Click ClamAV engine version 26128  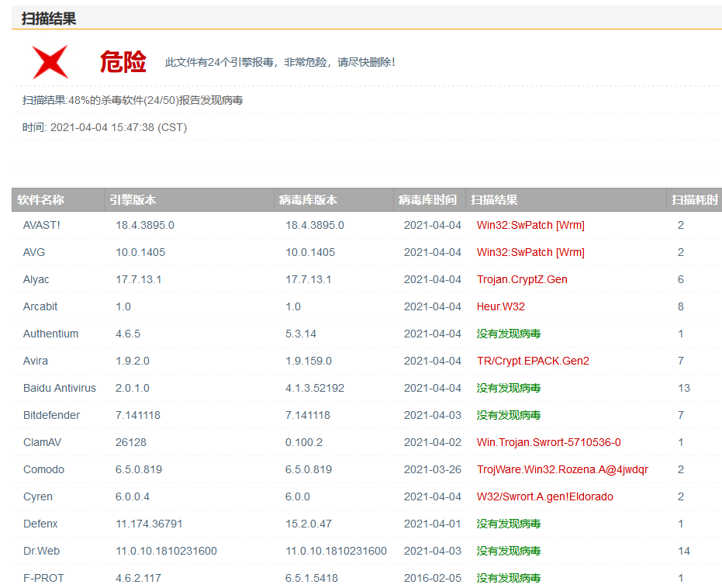point(131,442)
